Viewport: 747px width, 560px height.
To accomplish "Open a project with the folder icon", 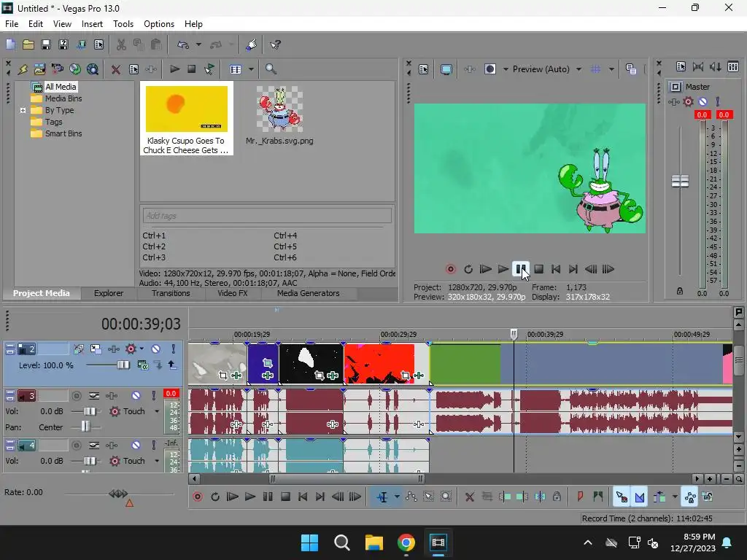I will click(28, 44).
